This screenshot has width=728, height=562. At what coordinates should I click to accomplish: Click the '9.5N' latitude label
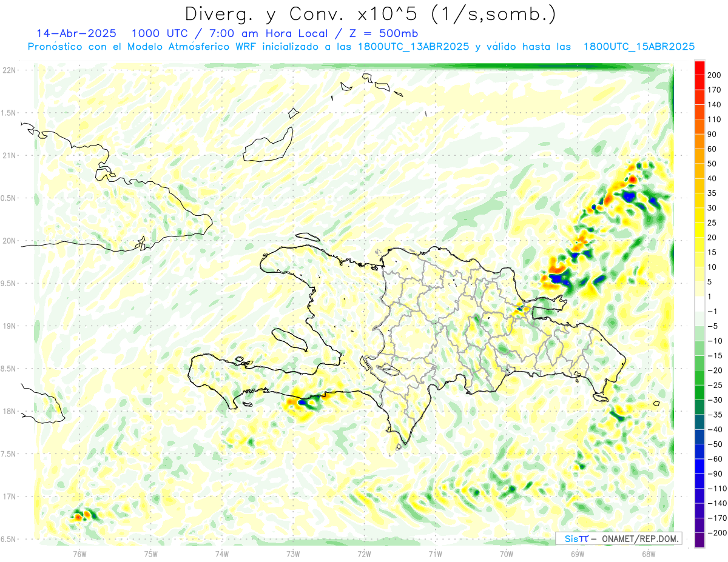[9, 283]
